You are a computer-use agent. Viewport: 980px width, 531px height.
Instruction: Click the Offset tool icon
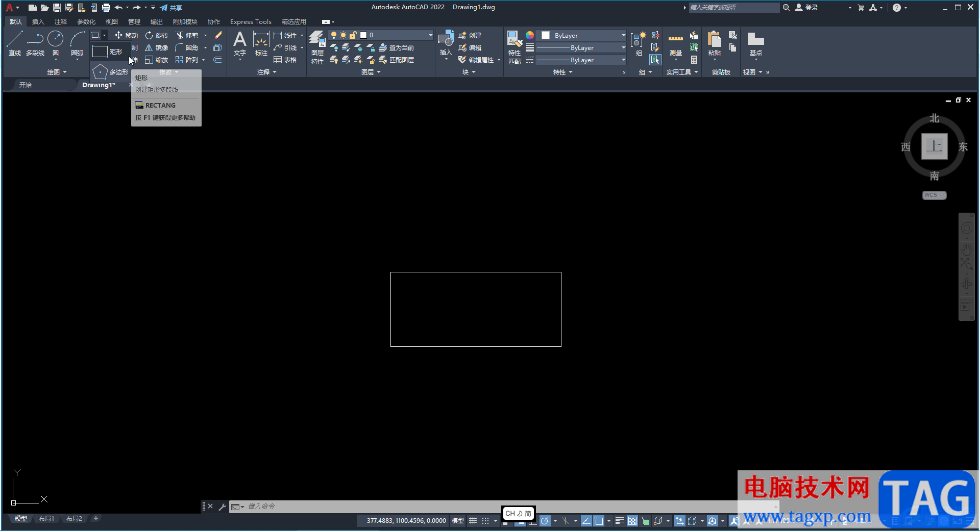pos(217,60)
